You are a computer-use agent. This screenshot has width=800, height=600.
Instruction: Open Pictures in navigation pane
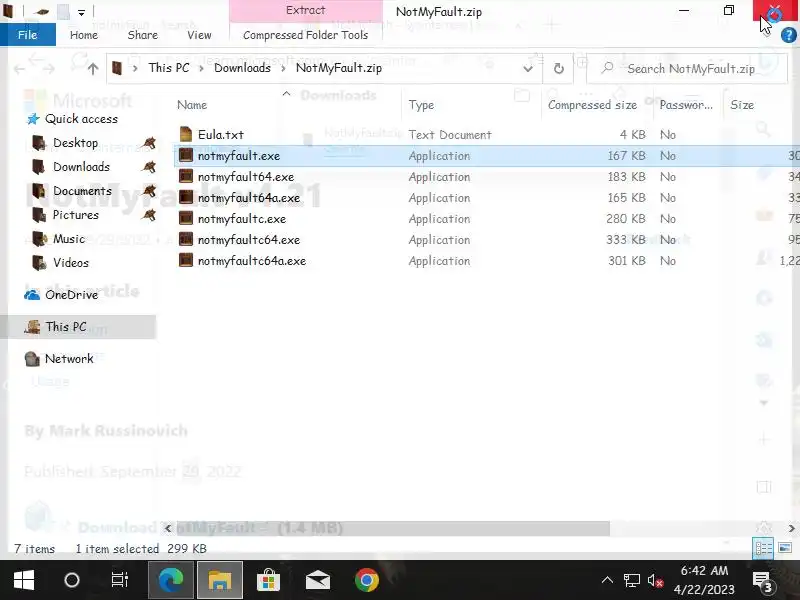tap(76, 215)
